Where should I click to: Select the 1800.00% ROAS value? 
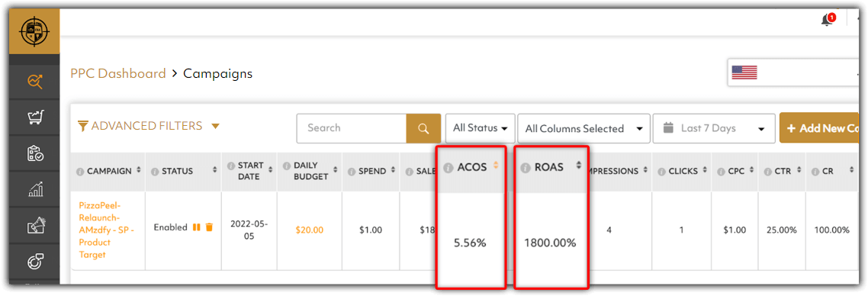(x=550, y=243)
